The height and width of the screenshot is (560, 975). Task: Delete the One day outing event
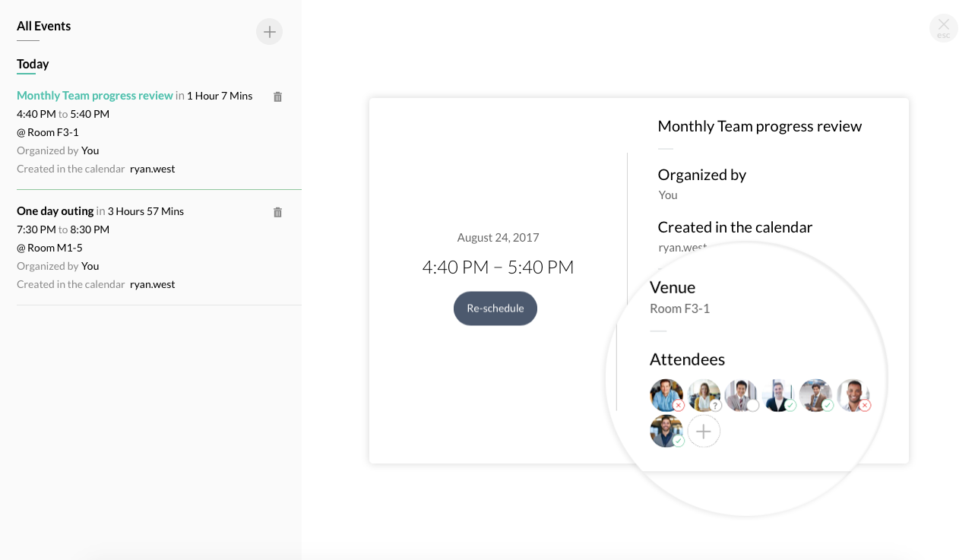pyautogui.click(x=277, y=212)
